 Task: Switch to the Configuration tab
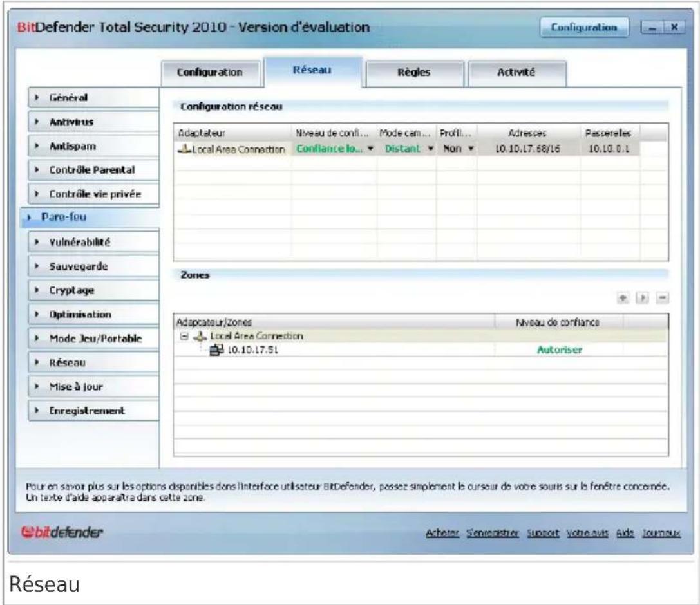(x=211, y=73)
